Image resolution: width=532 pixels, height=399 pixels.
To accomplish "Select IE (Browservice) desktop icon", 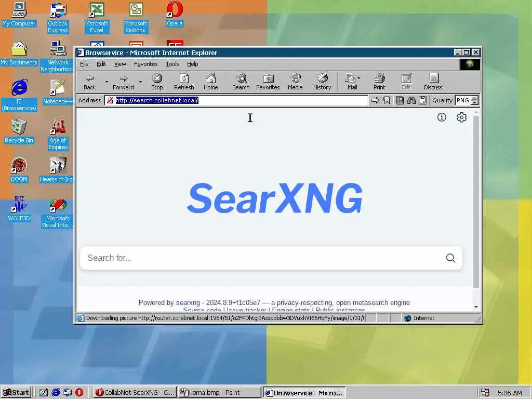I will [19, 96].
